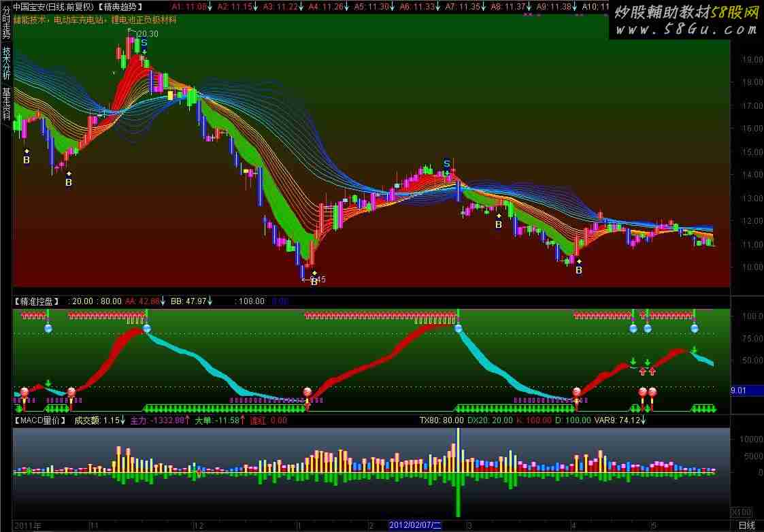The width and height of the screenshot is (764, 532).
Task: Click the B buy marker beside the 8.45 low
Action: click(x=314, y=281)
